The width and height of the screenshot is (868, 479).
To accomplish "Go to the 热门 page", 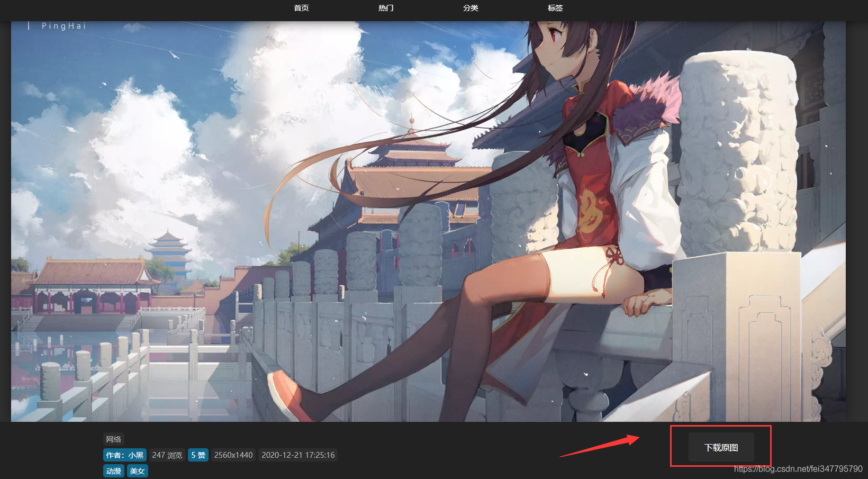I will pyautogui.click(x=386, y=8).
